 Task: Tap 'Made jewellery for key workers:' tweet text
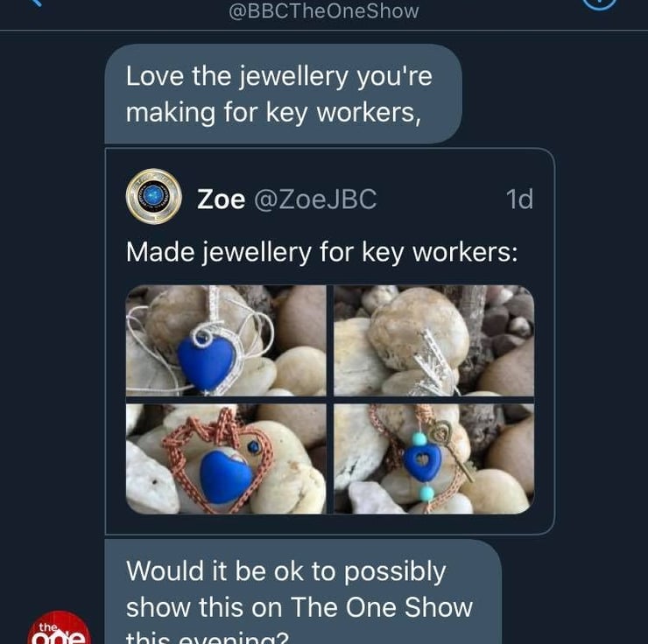point(321,252)
